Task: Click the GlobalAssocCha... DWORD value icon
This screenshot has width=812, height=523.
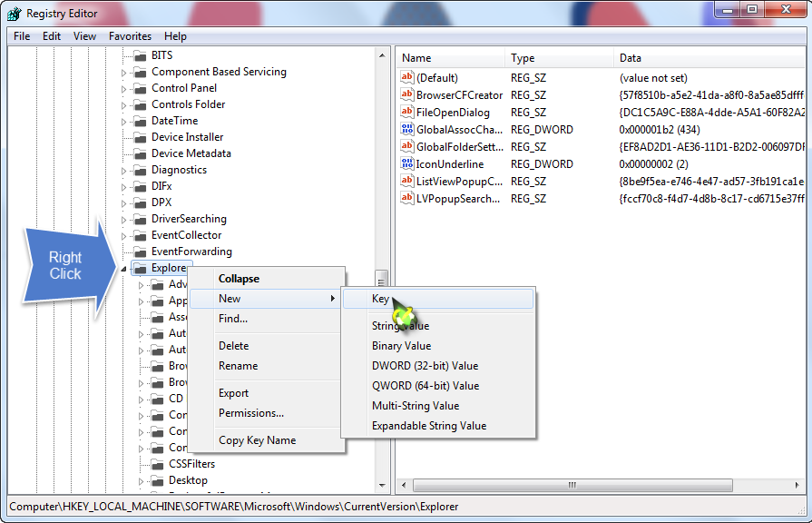Action: click(407, 129)
